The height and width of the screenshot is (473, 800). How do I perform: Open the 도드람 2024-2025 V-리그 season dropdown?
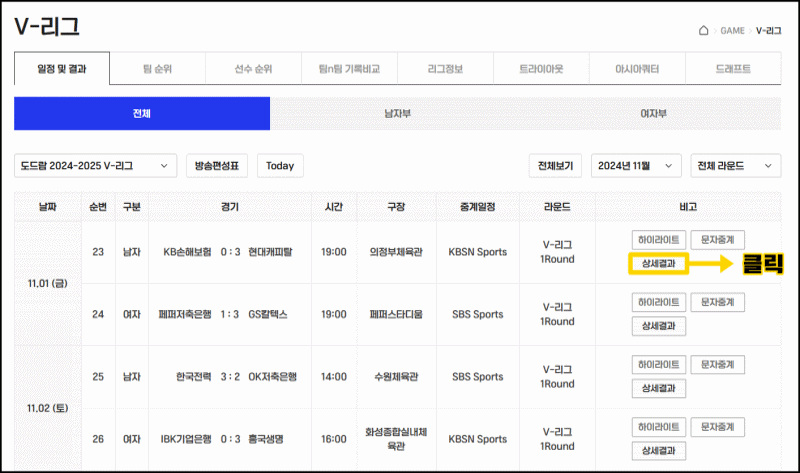click(96, 166)
